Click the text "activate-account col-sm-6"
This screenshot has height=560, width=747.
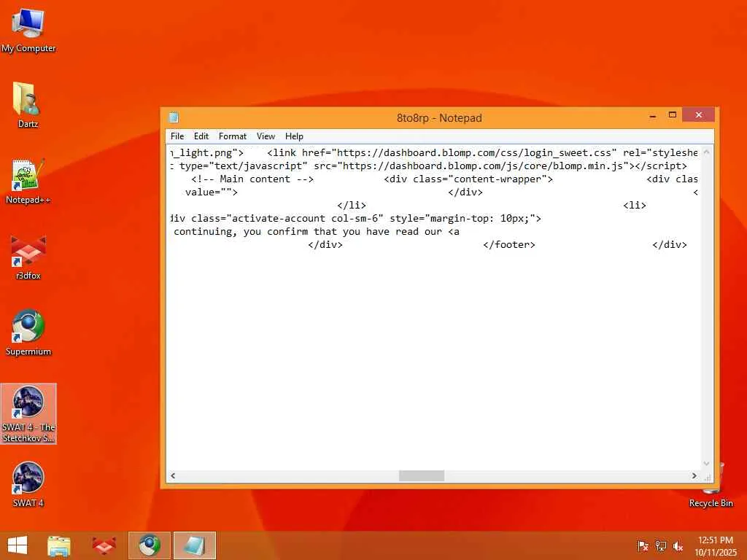click(304, 219)
